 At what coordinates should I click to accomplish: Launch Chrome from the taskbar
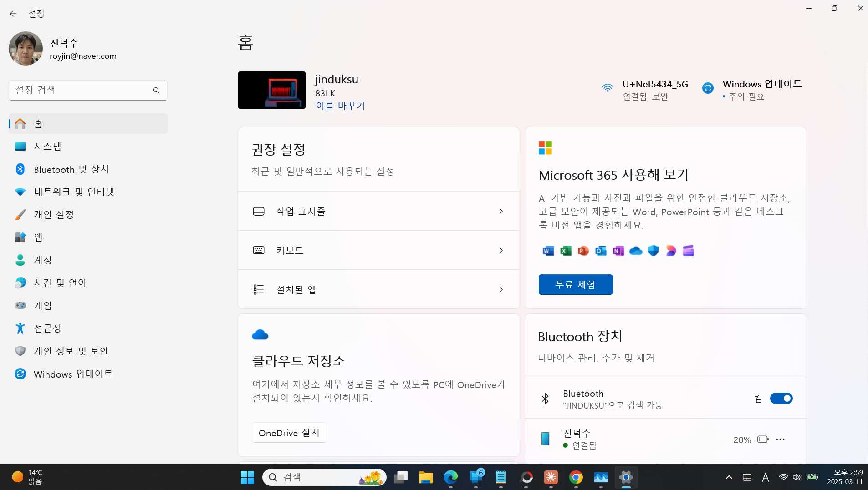click(575, 477)
